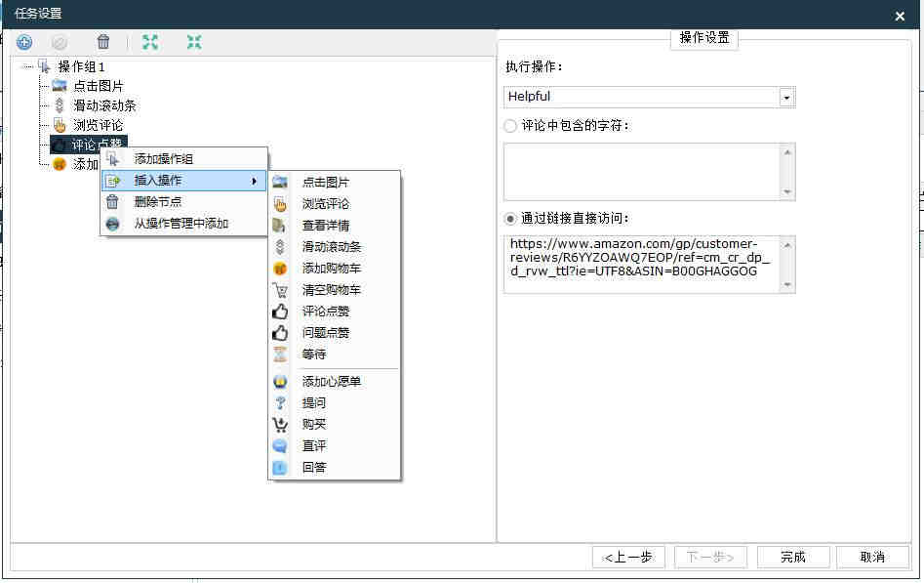
Task: Click the 滑动滚动条 icon in submenu
Action: coord(280,247)
